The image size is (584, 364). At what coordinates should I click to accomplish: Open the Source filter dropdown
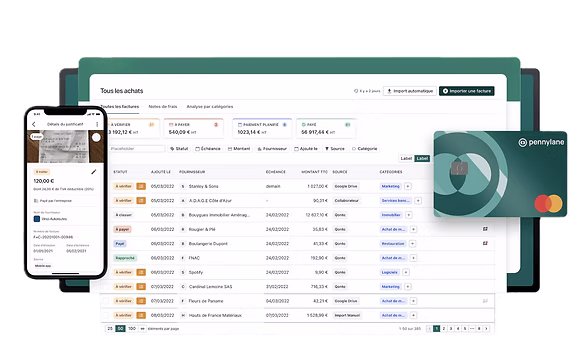coord(335,149)
